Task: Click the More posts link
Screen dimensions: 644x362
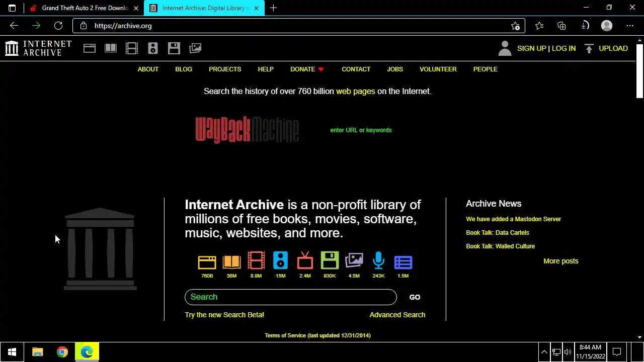Action: (561, 261)
